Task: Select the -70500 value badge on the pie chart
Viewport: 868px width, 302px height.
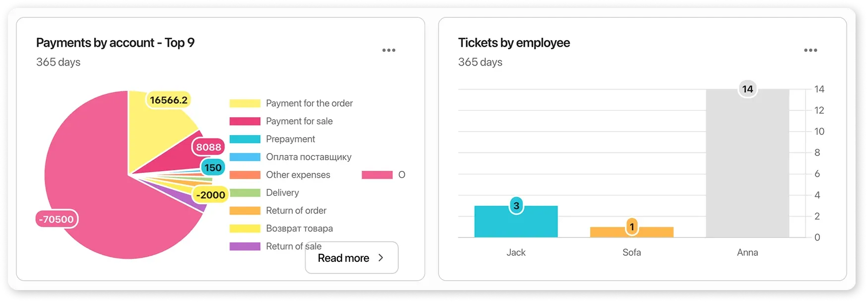Action: [56, 219]
